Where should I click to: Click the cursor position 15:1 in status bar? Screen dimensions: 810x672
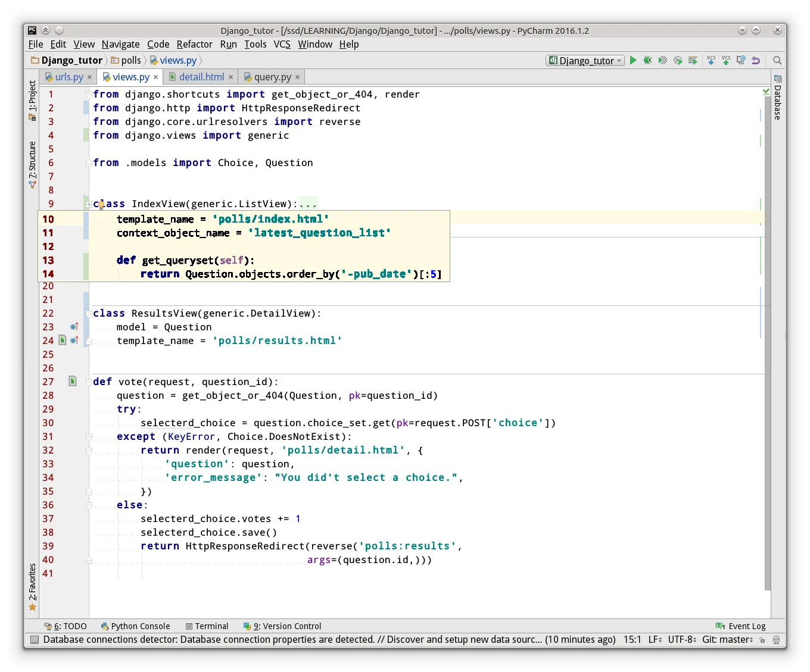coord(633,640)
